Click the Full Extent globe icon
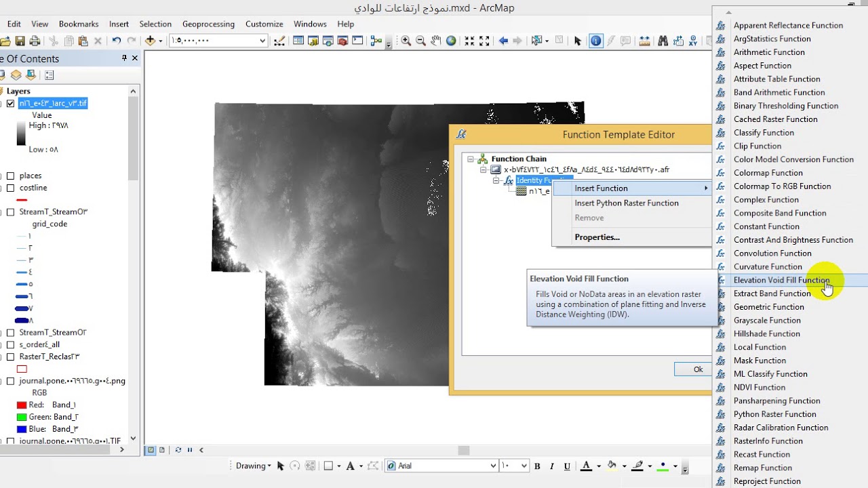The width and height of the screenshot is (868, 488). (451, 41)
